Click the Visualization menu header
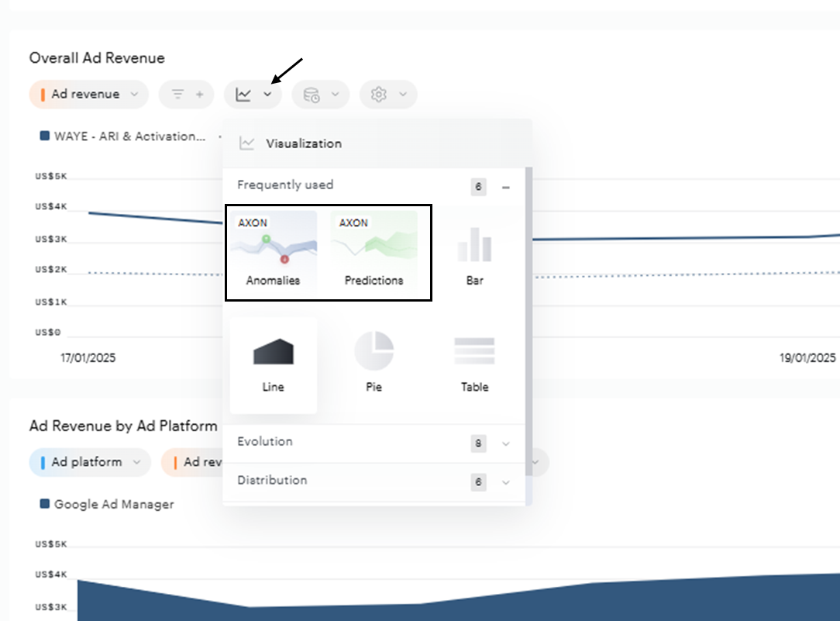The width and height of the screenshot is (840, 621). click(x=302, y=143)
